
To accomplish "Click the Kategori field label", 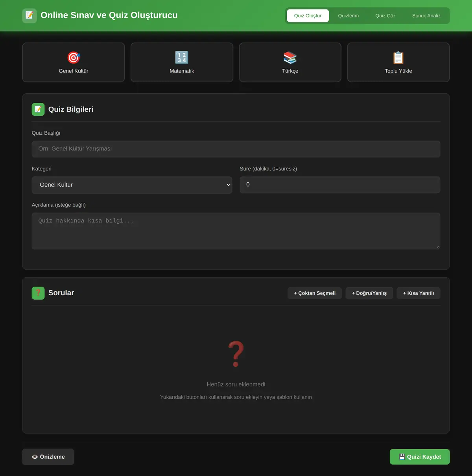I will (42, 169).
